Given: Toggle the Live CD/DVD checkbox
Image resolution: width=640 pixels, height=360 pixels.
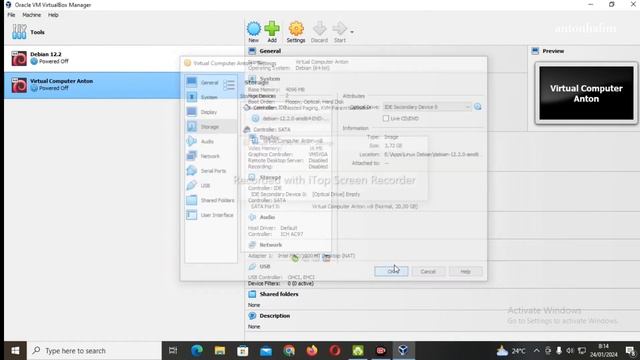Looking at the screenshot, I should tap(386, 118).
